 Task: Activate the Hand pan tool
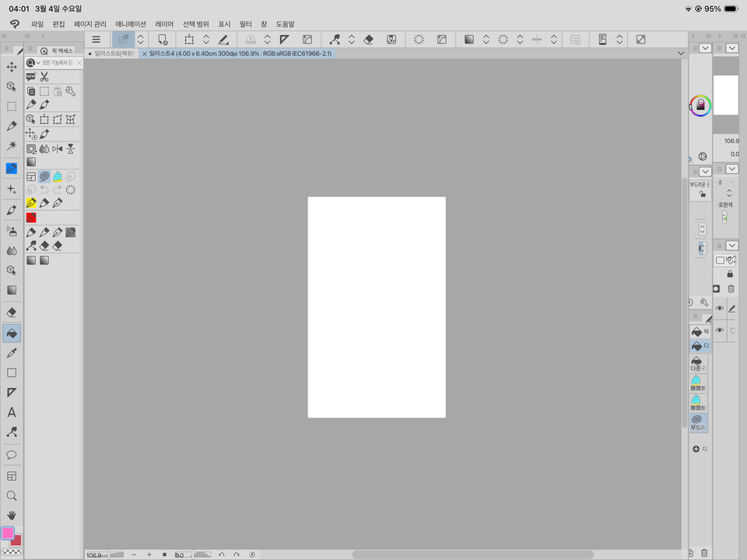pos(12,515)
